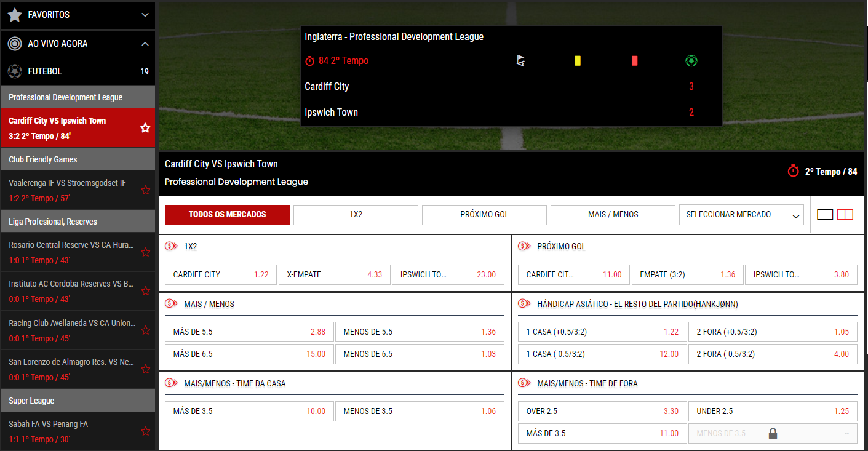Click the cashout icon next to 1X2 market
The image size is (868, 451).
(x=171, y=246)
